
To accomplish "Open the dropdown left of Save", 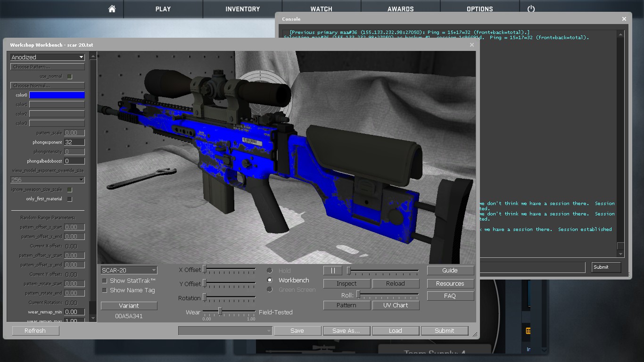I will pyautogui.click(x=225, y=331).
